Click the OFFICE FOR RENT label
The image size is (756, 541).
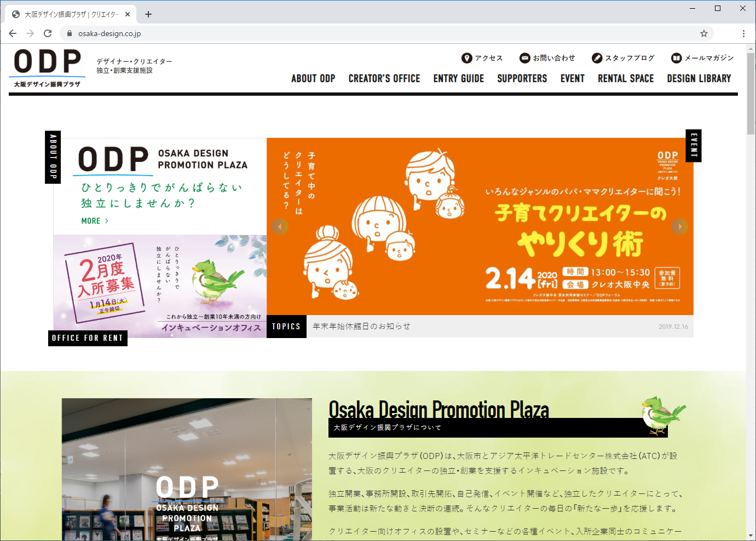coord(88,338)
